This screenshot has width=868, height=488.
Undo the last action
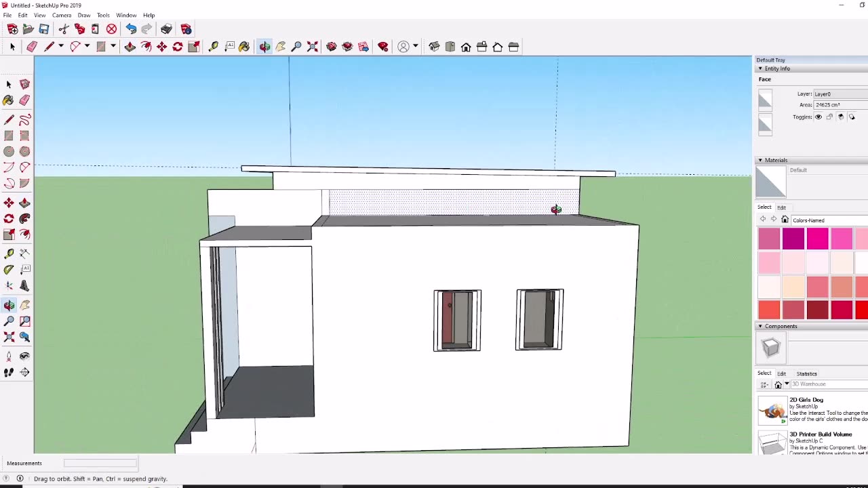131,29
